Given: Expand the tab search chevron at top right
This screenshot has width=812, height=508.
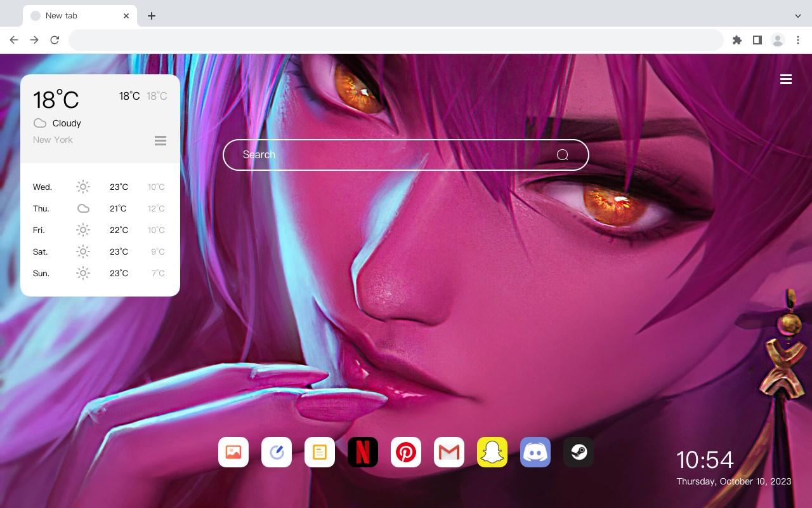Looking at the screenshot, I should [798, 16].
